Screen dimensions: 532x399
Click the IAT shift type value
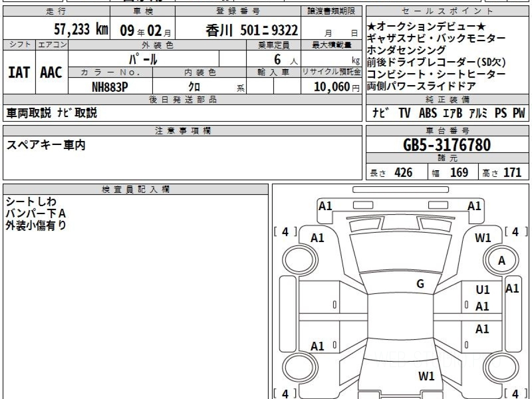pos(19,73)
